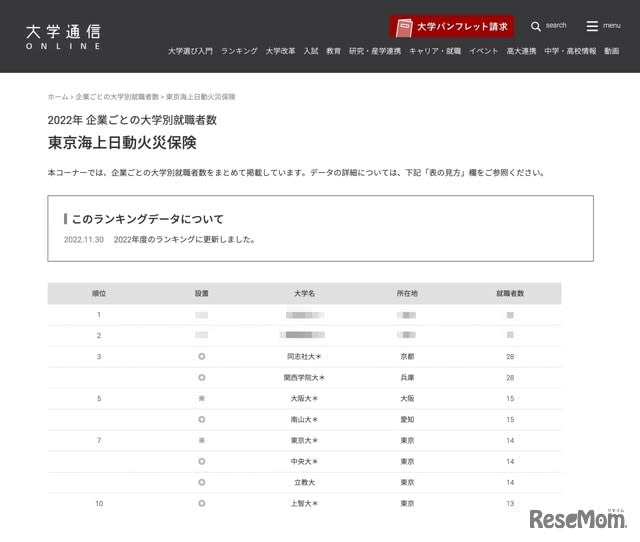Click the 大学名 column header

(x=304, y=293)
